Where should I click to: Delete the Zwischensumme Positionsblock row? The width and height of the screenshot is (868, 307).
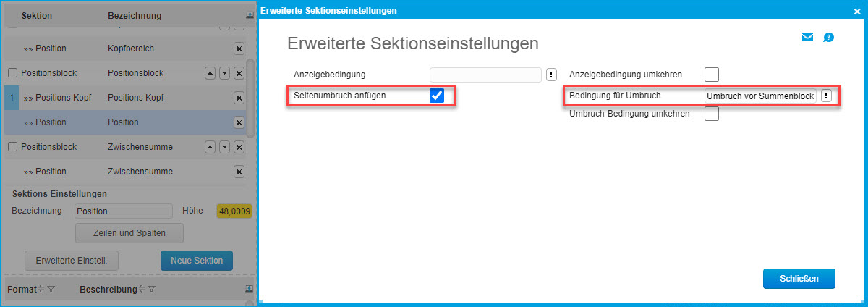(x=239, y=147)
